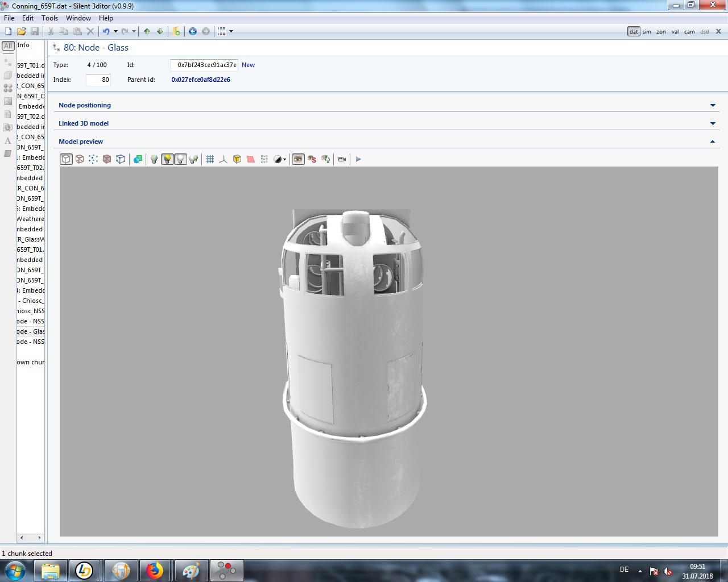
Task: Select the points-only vertex render mode
Action: tap(93, 159)
